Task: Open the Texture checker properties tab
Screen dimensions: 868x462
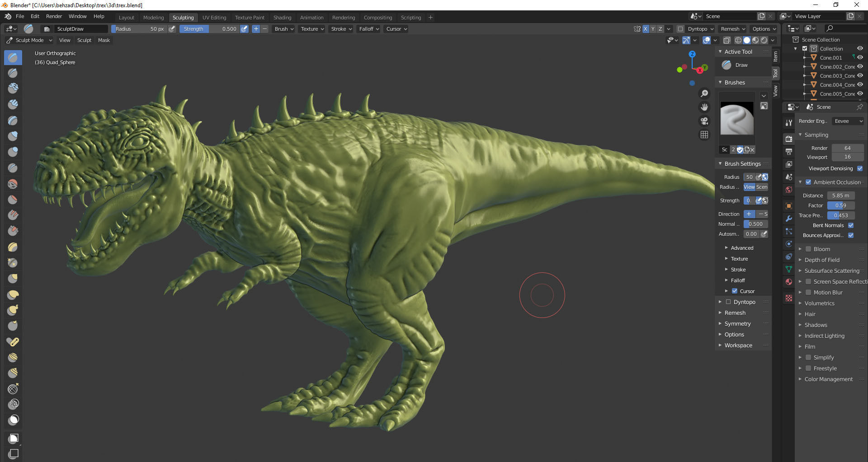Action: point(789,298)
